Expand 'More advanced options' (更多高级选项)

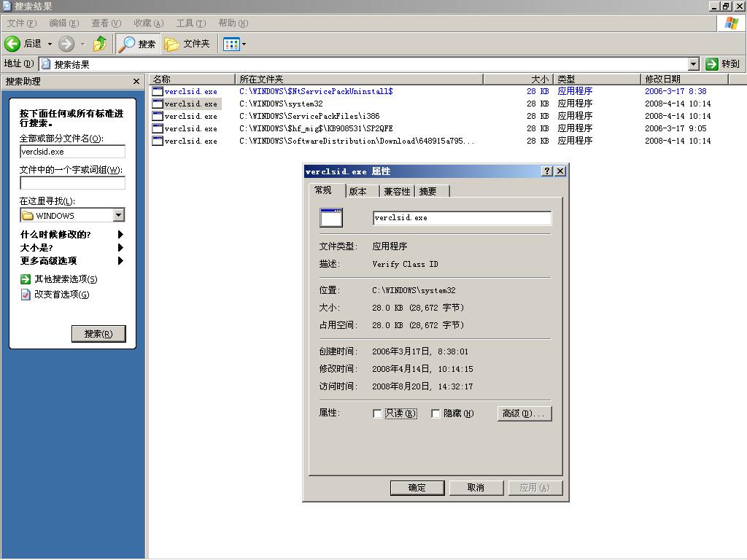pyautogui.click(x=120, y=261)
